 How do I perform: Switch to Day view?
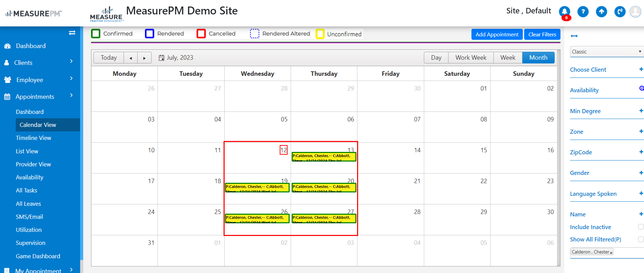436,58
